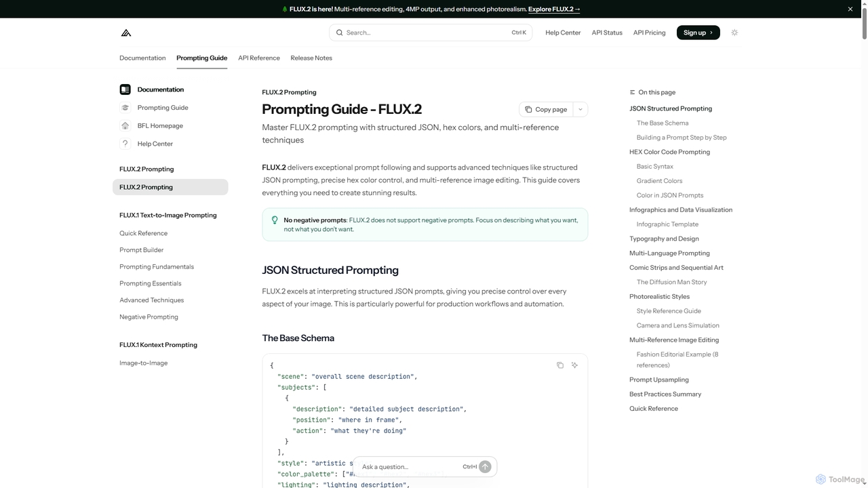868x488 pixels.
Task: Jump to The Base Schema in contents
Action: 663,123
